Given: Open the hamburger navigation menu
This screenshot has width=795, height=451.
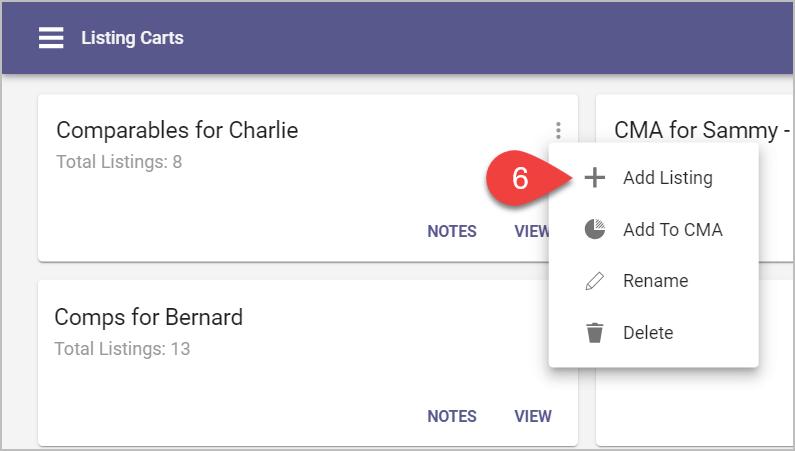Looking at the screenshot, I should pos(51,37).
